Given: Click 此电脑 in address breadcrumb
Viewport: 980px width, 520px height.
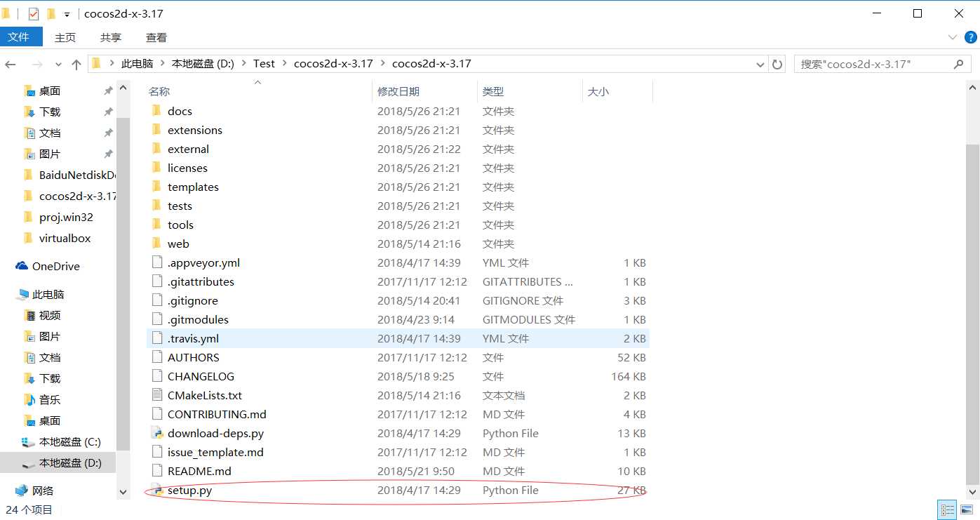Looking at the screenshot, I should pyautogui.click(x=137, y=63).
